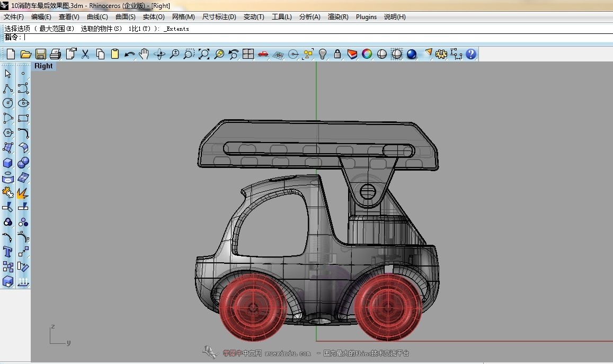Click the Analyze direction arrows icon
Viewport: 613px width, 364px height.
(x=23, y=281)
